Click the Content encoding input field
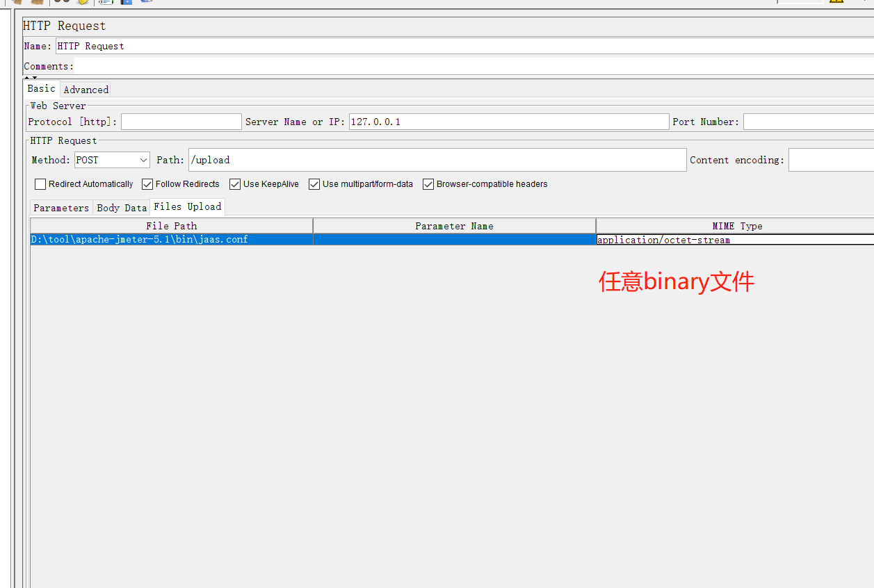Viewport: 874px width, 588px height. 831,160
